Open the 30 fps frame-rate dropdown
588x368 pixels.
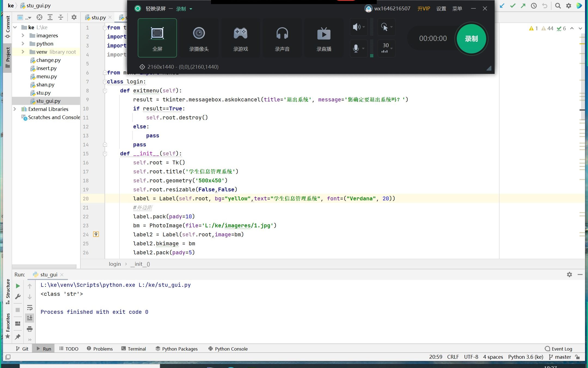[x=386, y=49]
